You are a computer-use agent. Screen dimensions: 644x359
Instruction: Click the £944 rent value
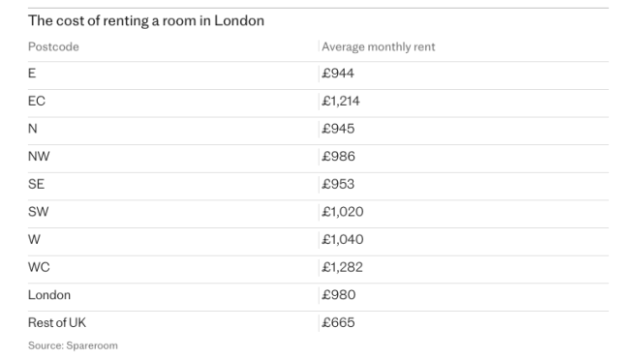coord(338,73)
